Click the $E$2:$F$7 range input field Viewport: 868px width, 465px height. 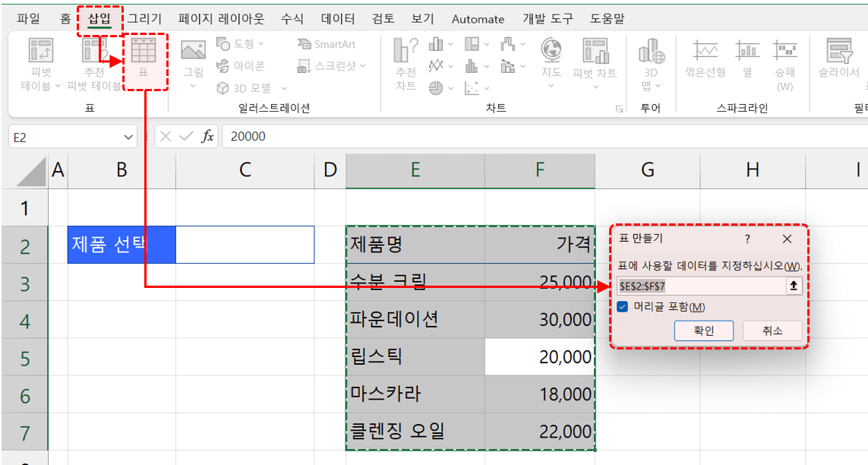click(702, 286)
